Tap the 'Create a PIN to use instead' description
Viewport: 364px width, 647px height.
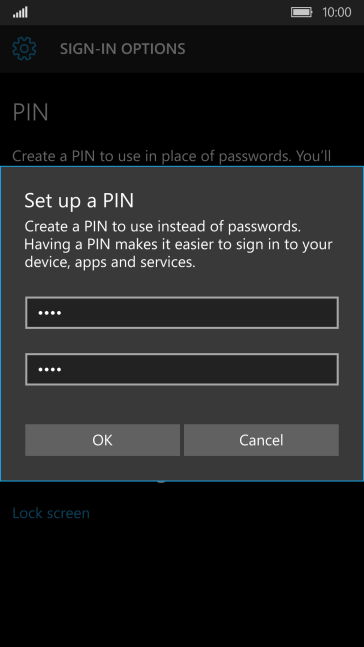tap(165, 227)
